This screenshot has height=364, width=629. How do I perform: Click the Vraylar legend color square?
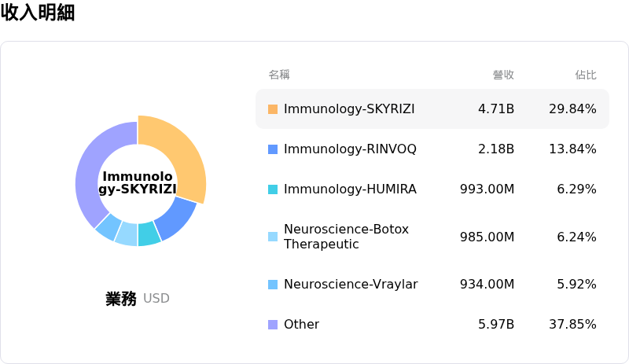[x=273, y=285]
